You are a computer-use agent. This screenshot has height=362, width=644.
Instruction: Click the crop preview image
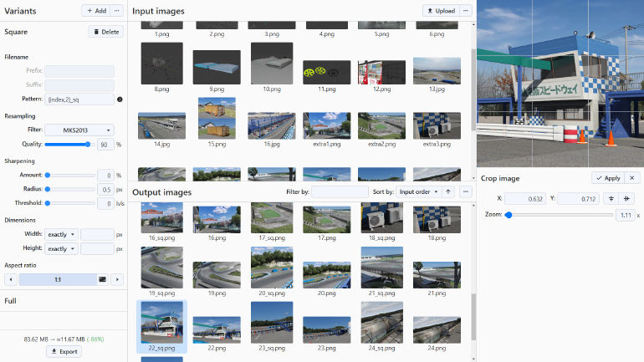tap(560, 84)
